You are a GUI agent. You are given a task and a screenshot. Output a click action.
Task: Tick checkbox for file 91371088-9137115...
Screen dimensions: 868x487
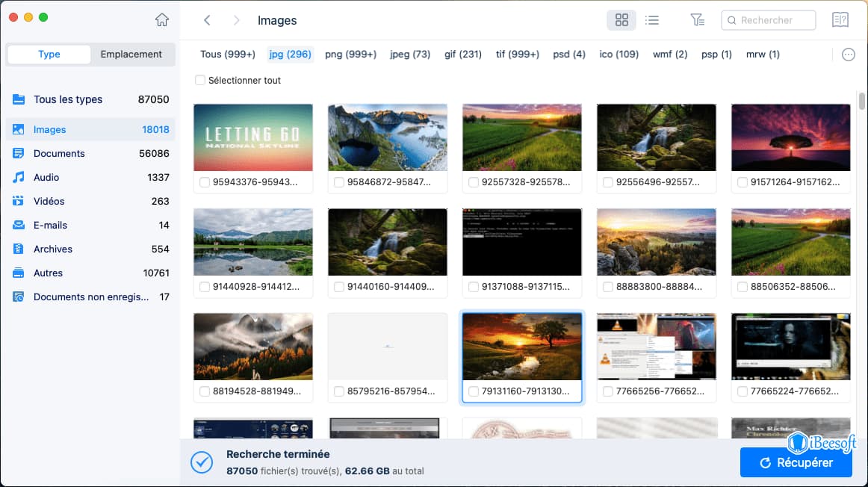(474, 287)
